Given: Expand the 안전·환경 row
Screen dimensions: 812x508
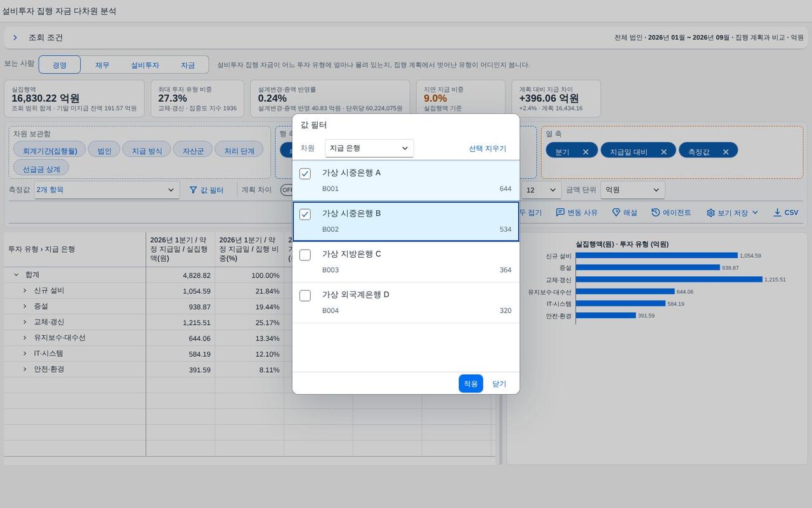Looking at the screenshot, I should [25, 370].
